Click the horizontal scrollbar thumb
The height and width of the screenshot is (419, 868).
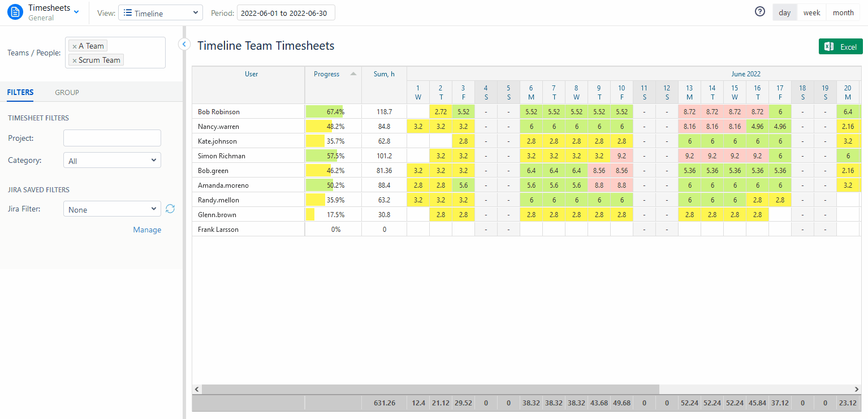(x=430, y=389)
